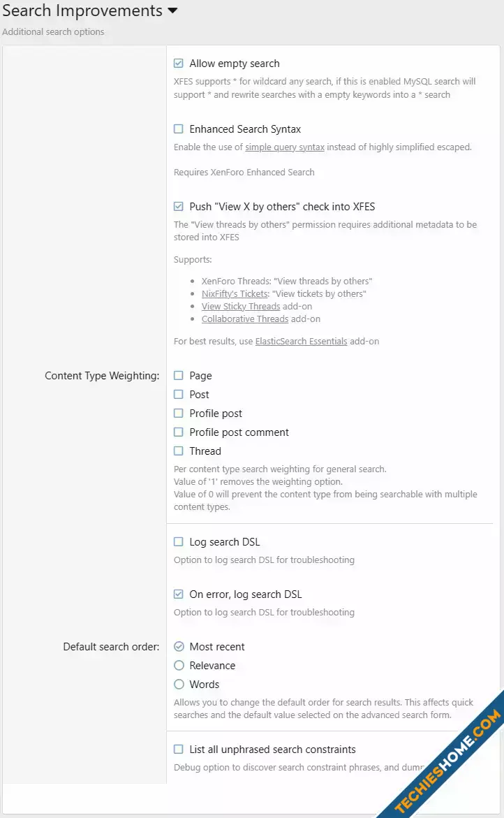Collapse the Search Improvements section arrow
The width and height of the screenshot is (504, 818).
tap(172, 10)
